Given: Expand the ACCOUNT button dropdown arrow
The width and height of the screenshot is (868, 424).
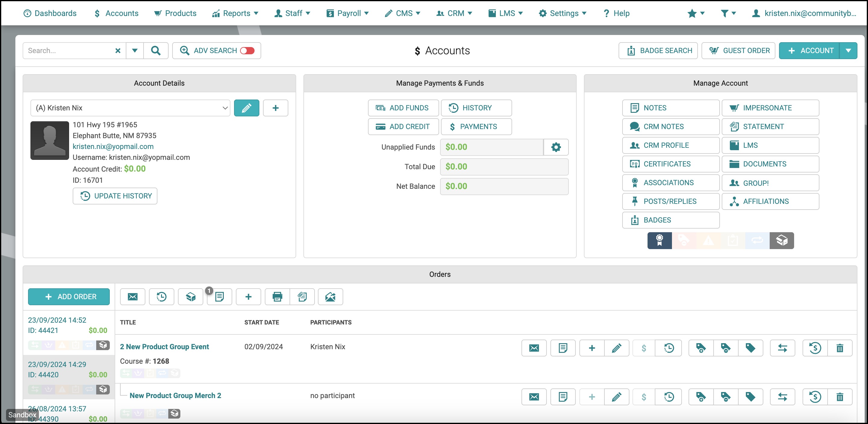Looking at the screenshot, I should [x=848, y=51].
